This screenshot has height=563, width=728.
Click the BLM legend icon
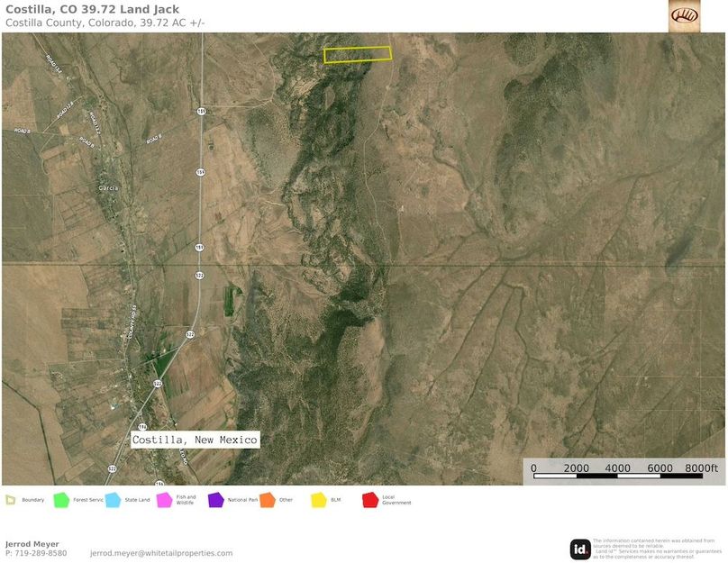point(317,497)
